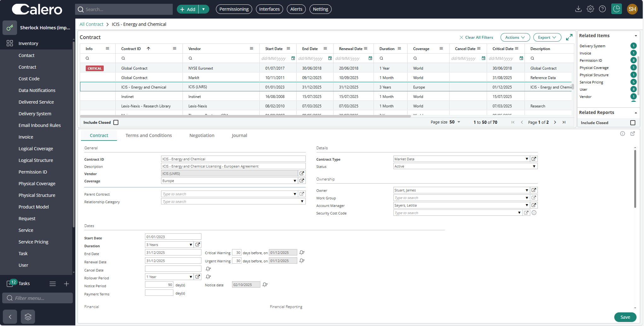Enable Include Closed checkbox below the contract grid
Screen dimensions: 644x326
pyautogui.click(x=116, y=122)
